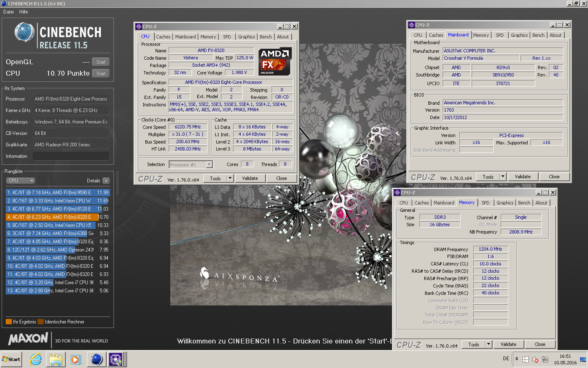Screen dimensions: 588x368
Task: Switch to Caches tab in CPU window
Action: (163, 37)
